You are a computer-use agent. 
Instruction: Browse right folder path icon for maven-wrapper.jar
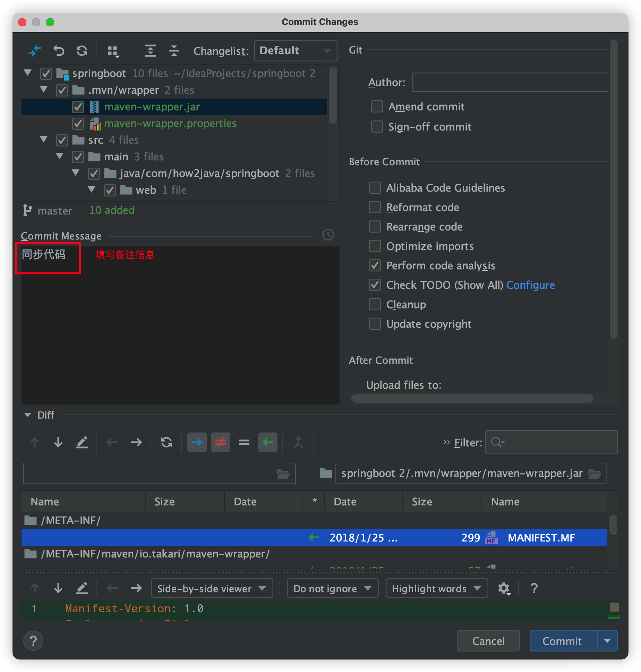click(x=595, y=473)
